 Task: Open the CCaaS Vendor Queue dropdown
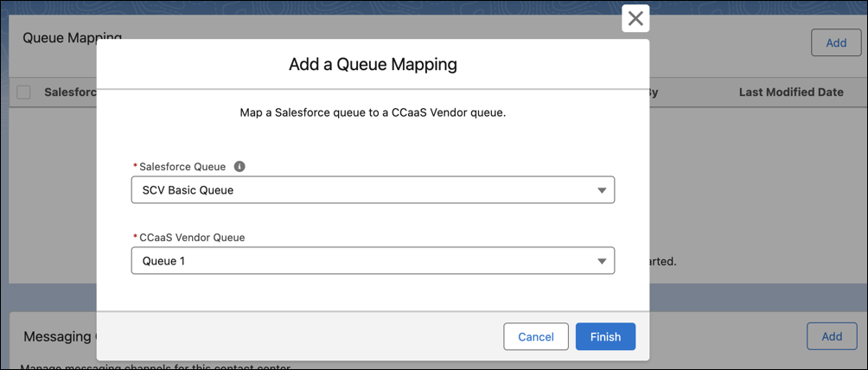[373, 261]
